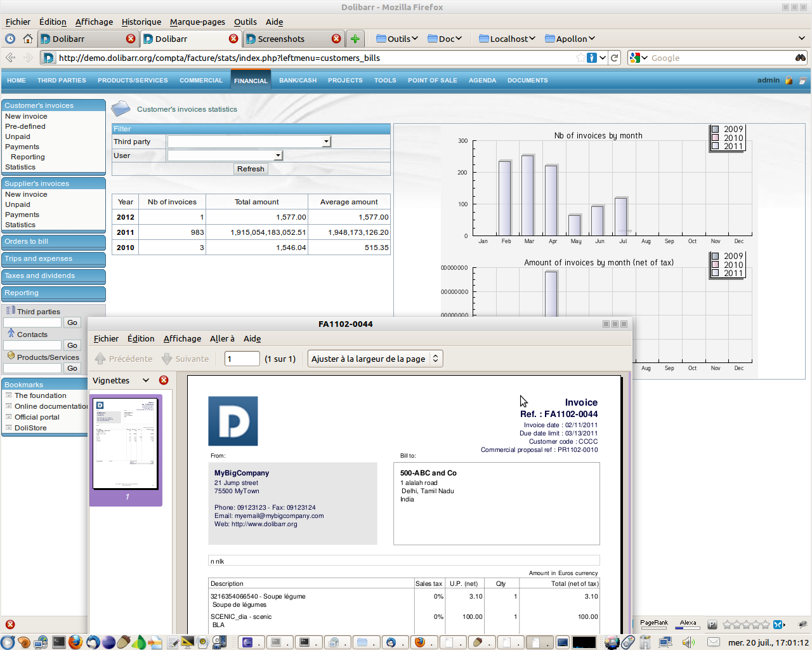Click the 2011 year row label

click(126, 232)
